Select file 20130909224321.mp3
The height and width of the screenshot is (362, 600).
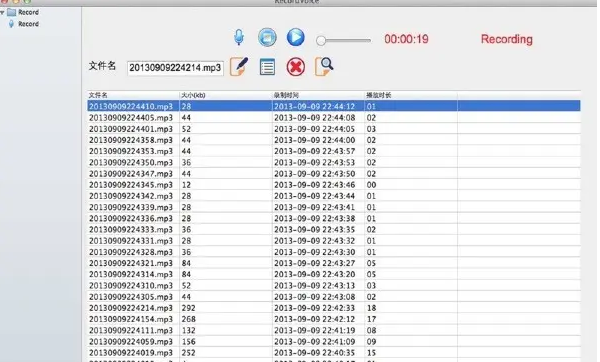(131, 263)
